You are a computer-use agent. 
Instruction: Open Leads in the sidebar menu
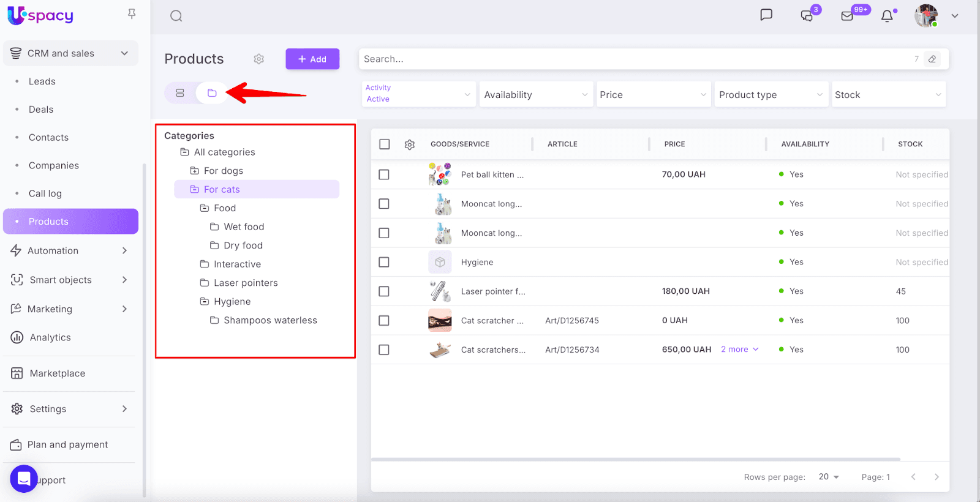(42, 81)
